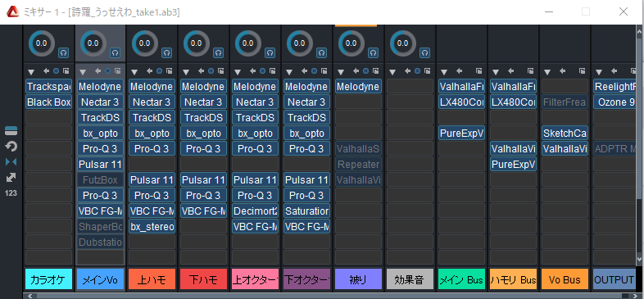Click the copy icon on カラオケ channel header
This screenshot has height=299, width=644.
[x=66, y=71]
